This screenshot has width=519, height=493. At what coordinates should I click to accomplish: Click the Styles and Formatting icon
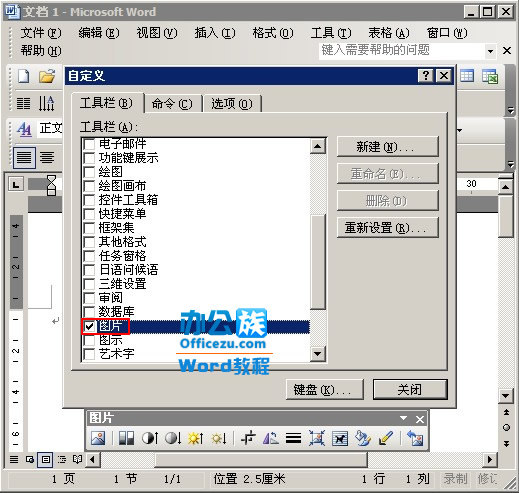(24, 129)
